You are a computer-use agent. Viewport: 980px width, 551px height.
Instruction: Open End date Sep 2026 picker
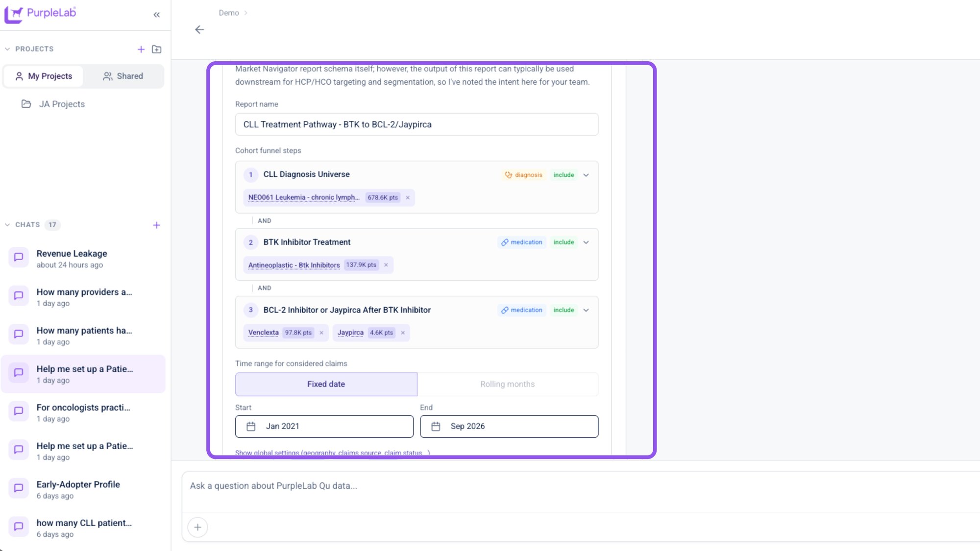tap(509, 427)
